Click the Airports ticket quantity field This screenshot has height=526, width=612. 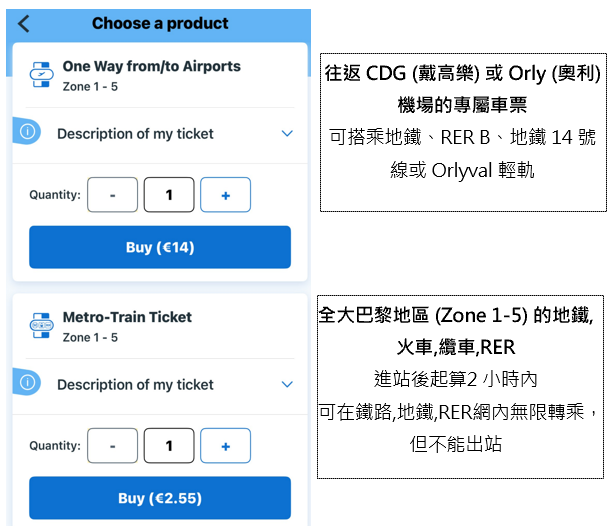point(169,195)
